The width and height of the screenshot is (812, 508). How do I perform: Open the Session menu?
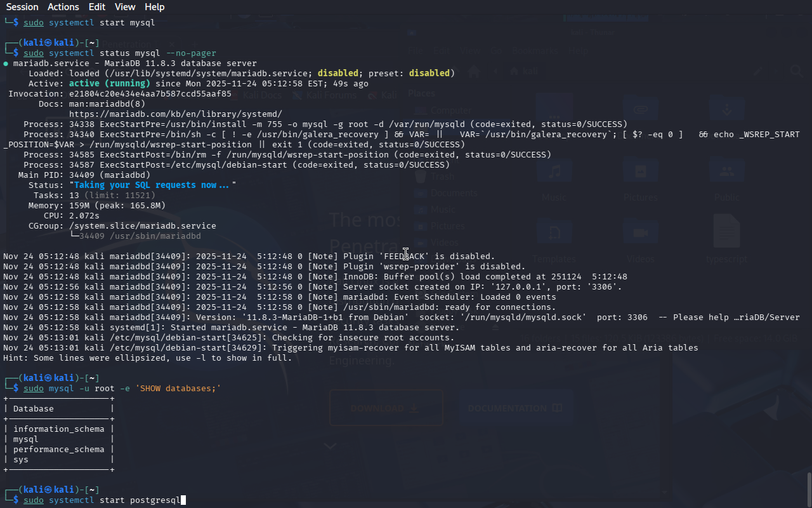[22, 7]
